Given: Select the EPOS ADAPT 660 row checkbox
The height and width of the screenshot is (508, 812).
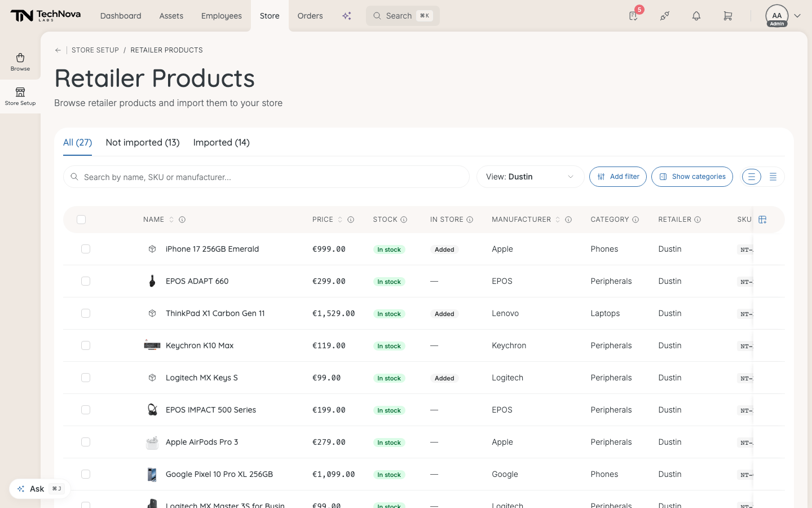Looking at the screenshot, I should click(86, 281).
